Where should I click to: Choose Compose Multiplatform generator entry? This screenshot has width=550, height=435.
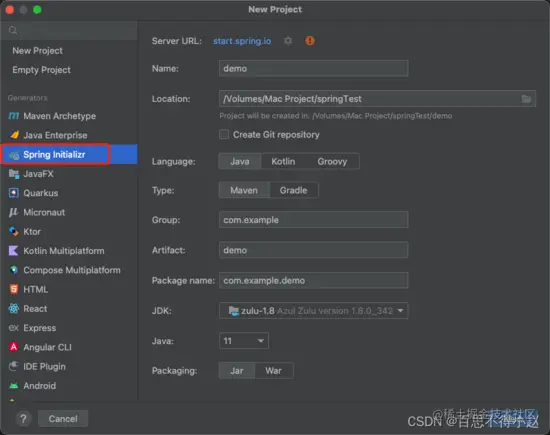tap(69, 270)
